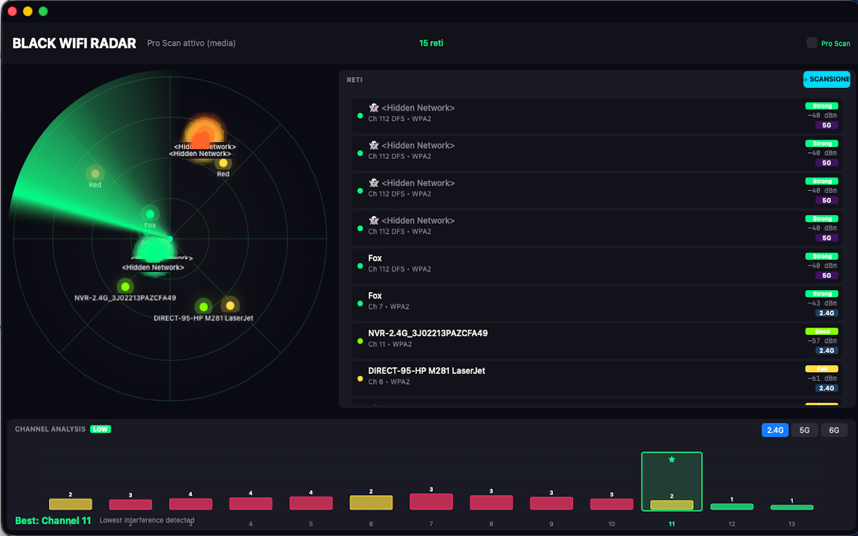Click the 'Best: Channel 11' label
Image resolution: width=858 pixels, height=536 pixels.
coord(53,521)
